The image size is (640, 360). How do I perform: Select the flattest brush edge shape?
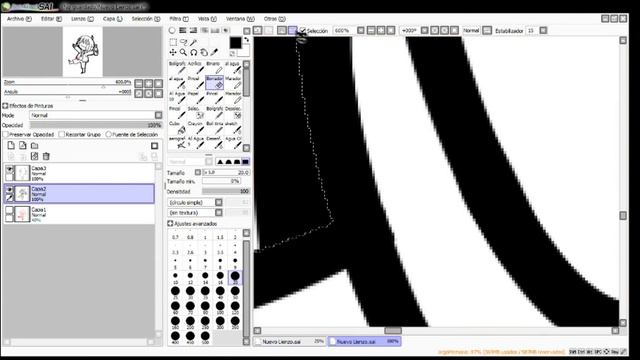(245, 162)
